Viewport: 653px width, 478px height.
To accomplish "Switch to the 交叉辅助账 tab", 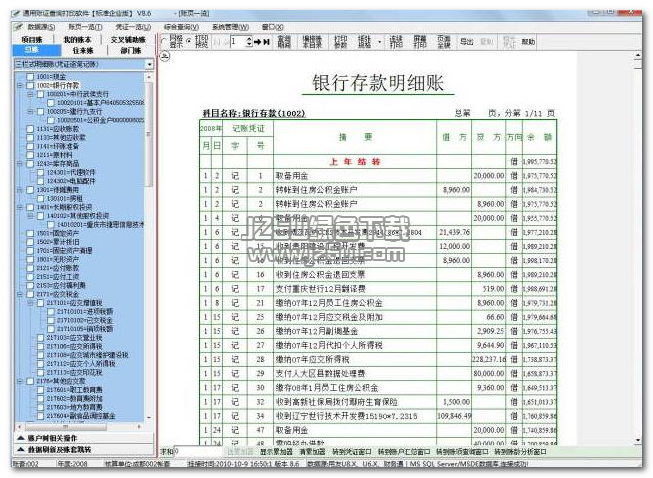I will 128,40.
